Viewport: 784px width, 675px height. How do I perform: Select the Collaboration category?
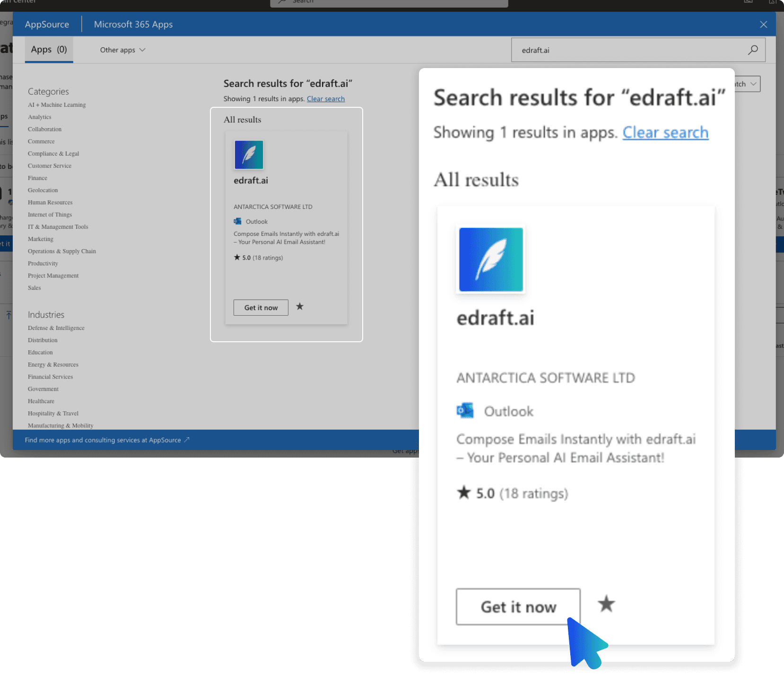(44, 129)
